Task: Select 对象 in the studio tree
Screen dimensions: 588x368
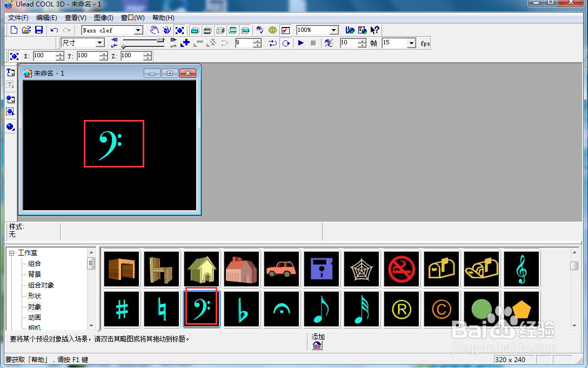Action: tap(35, 307)
